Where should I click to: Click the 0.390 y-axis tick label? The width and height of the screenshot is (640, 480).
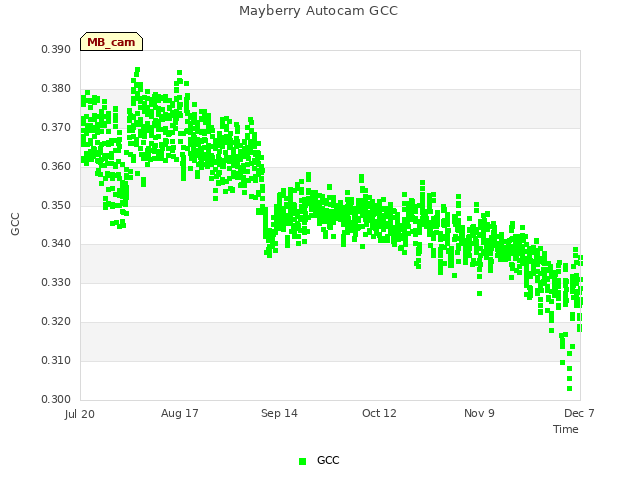(x=56, y=50)
